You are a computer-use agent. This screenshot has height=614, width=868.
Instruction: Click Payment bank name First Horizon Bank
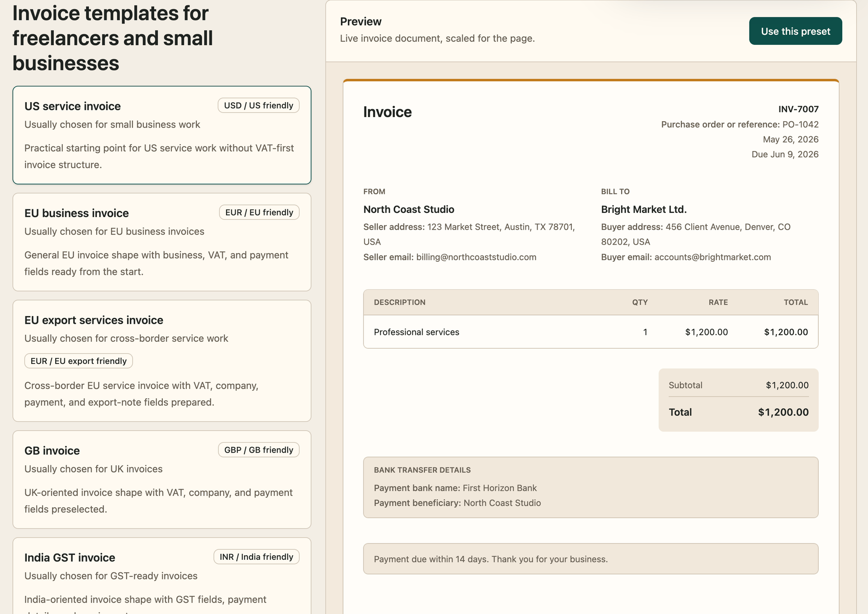pos(455,488)
